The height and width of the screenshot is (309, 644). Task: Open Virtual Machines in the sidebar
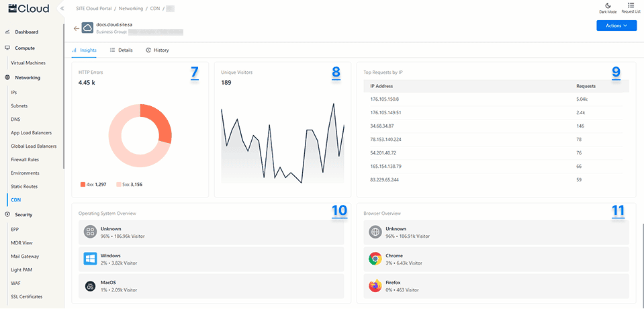(28, 63)
